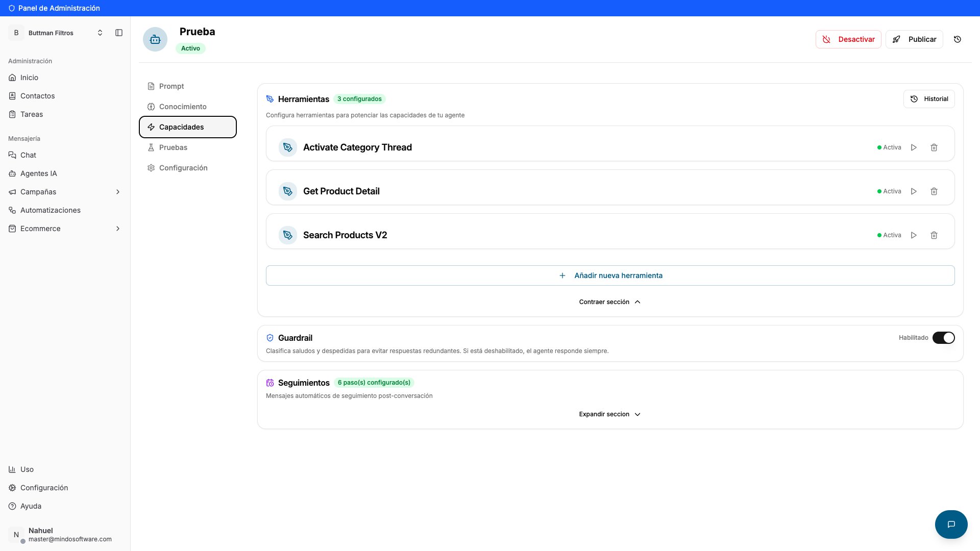The width and height of the screenshot is (980, 551).
Task: Switch to the Prompt tab
Action: point(188,86)
